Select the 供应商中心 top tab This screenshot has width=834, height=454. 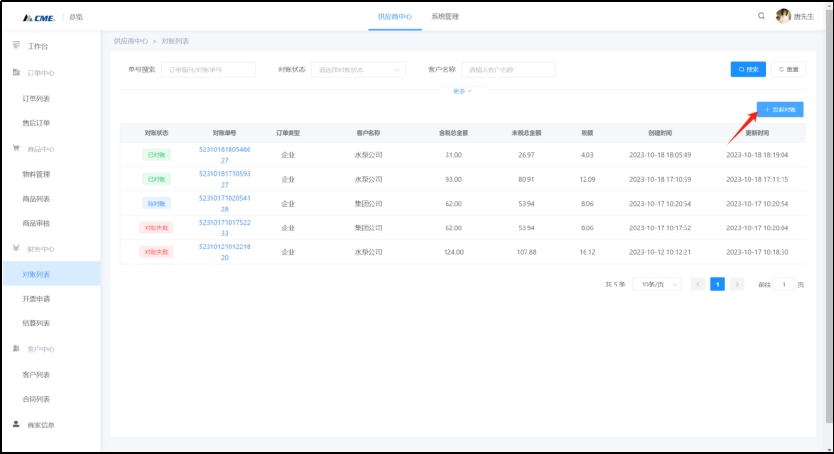pos(395,17)
